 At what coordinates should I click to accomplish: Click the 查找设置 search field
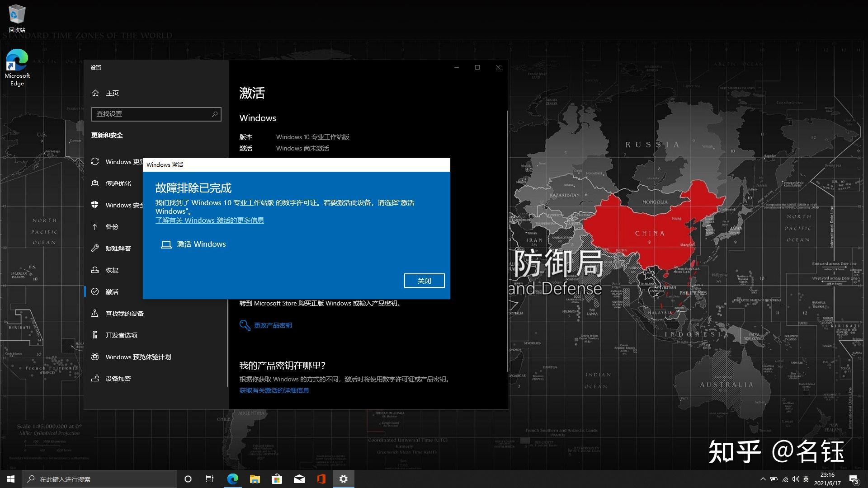pos(151,114)
